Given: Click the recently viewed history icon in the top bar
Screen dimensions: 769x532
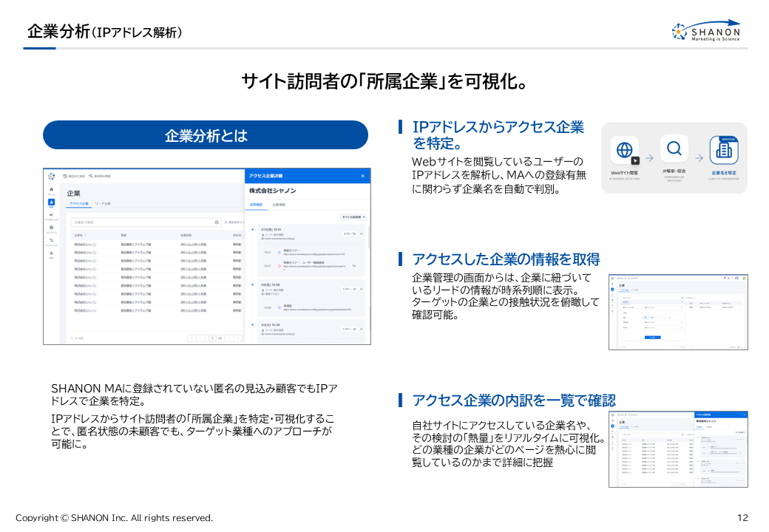Looking at the screenshot, I should (x=65, y=176).
